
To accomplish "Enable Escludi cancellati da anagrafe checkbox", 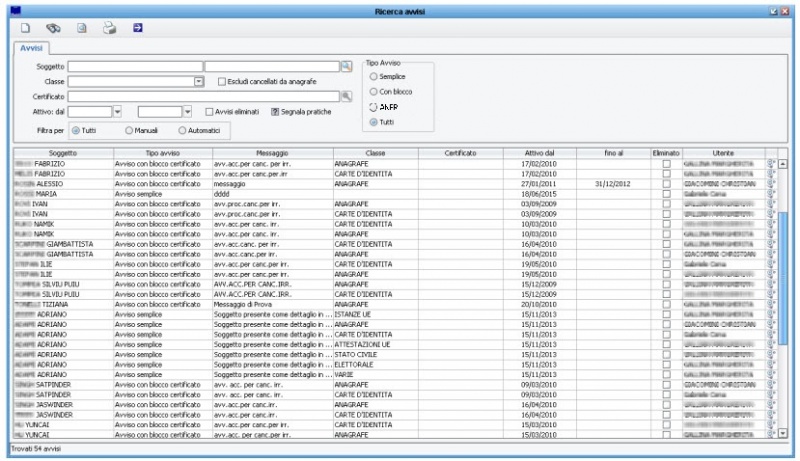I will (x=223, y=81).
